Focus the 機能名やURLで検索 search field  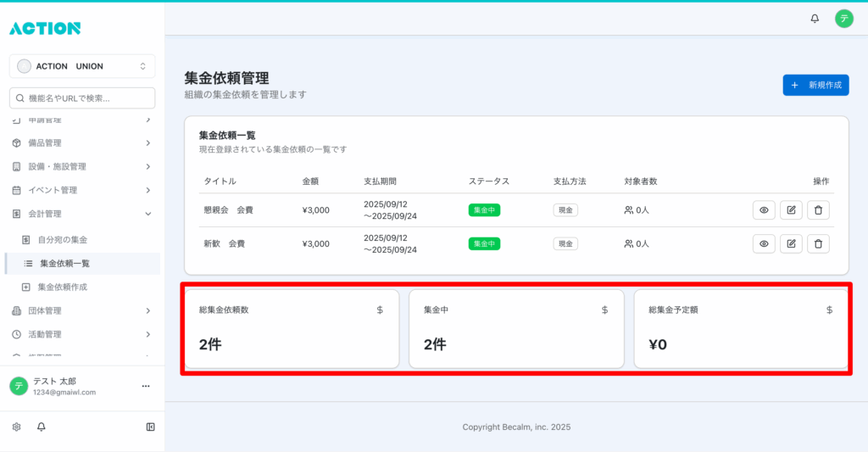(82, 98)
